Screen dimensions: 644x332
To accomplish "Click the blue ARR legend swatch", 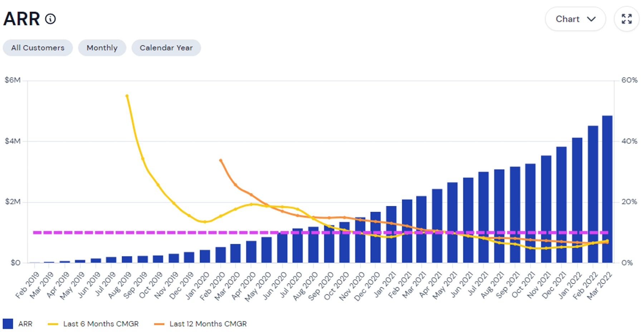I will click(x=8, y=324).
